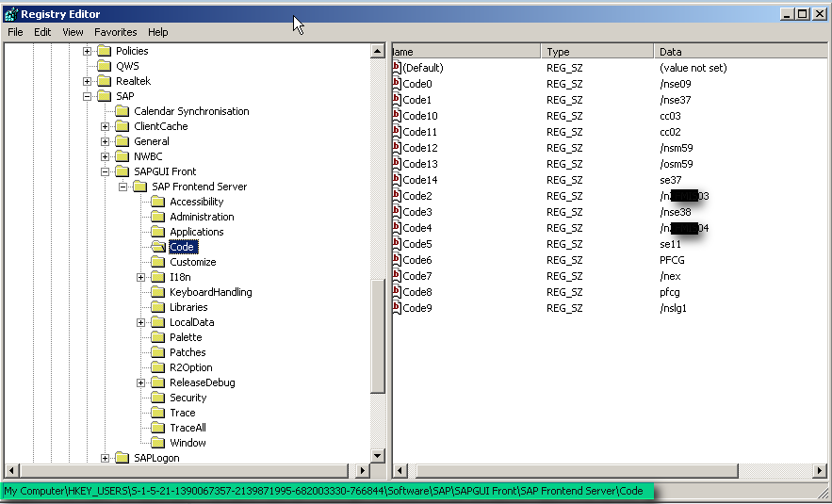Expand the General key
Image resolution: width=832 pixels, height=504 pixels.
coord(106,142)
